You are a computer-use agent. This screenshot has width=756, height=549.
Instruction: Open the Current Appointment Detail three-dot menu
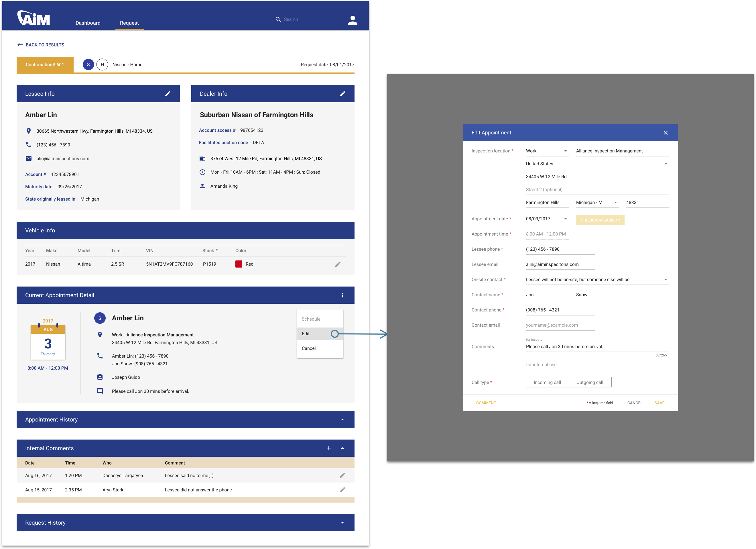coord(342,295)
